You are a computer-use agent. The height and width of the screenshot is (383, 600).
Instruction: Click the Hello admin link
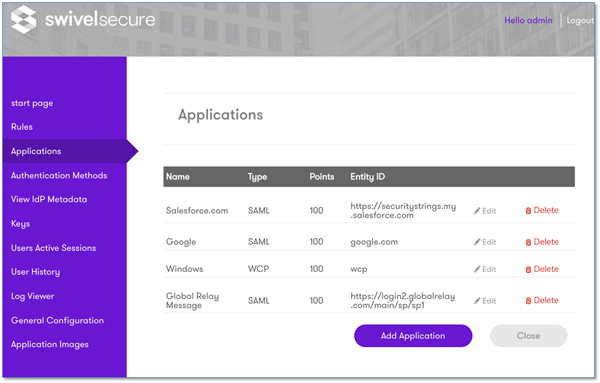click(528, 20)
